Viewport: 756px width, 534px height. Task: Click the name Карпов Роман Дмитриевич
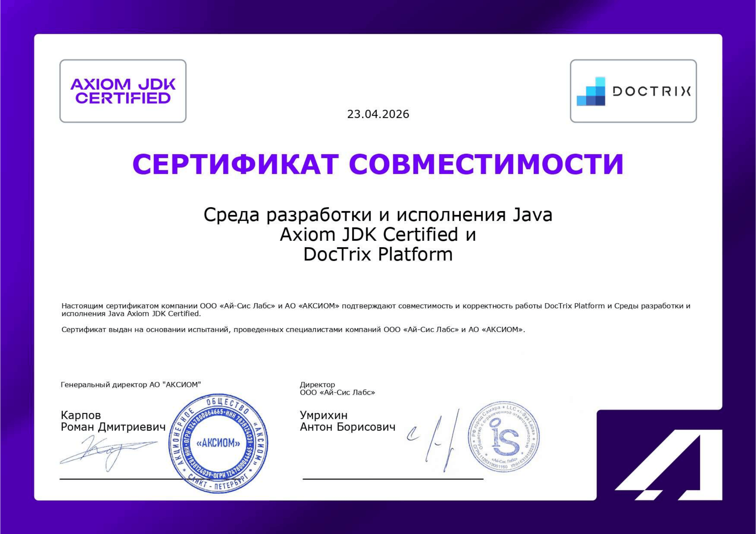coord(113,421)
